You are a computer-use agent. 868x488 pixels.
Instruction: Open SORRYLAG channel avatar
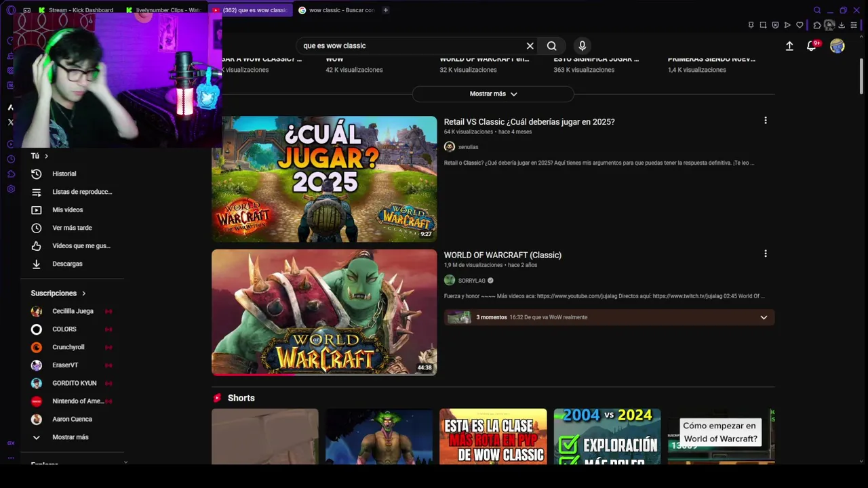tap(450, 280)
